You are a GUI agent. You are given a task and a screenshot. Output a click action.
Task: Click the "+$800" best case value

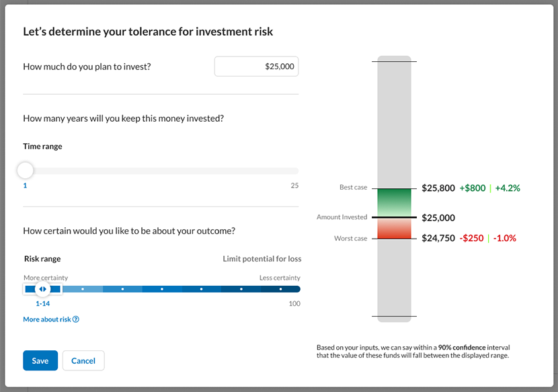tap(472, 188)
